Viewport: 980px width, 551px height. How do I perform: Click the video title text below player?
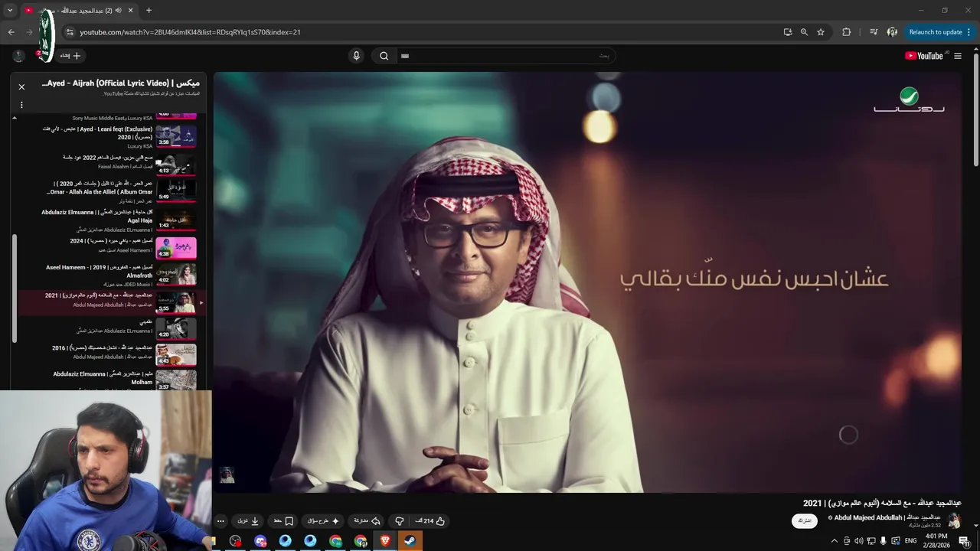882,503
